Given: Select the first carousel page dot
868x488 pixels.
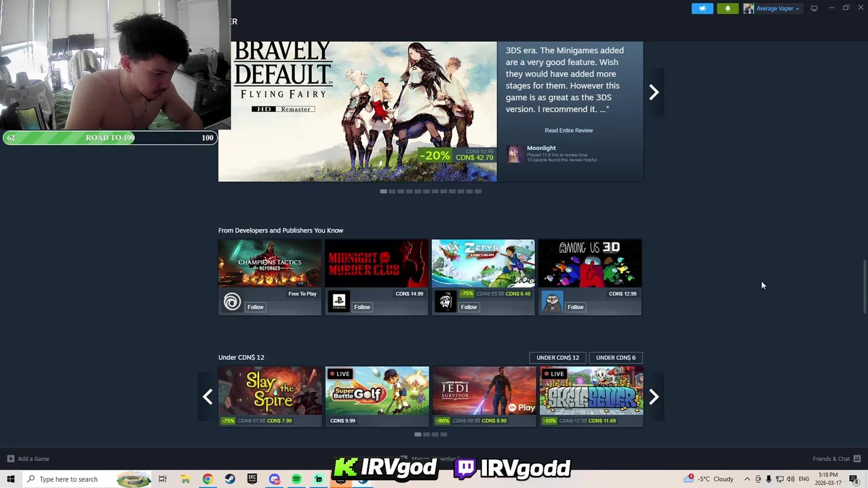Looking at the screenshot, I should [x=384, y=191].
